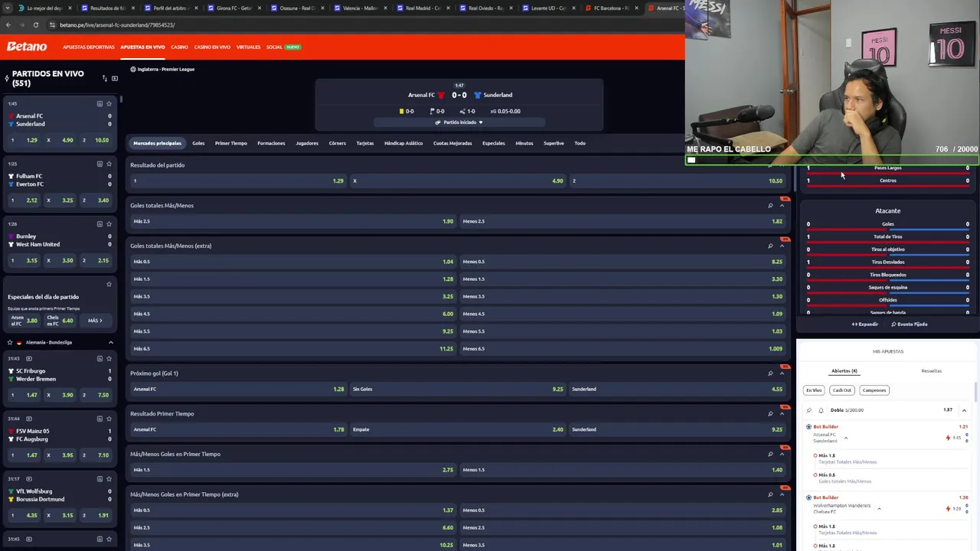Screen dimensions: 980x551
Task: Select the Más 2.5 goals odds 1.90
Action: [x=293, y=221]
